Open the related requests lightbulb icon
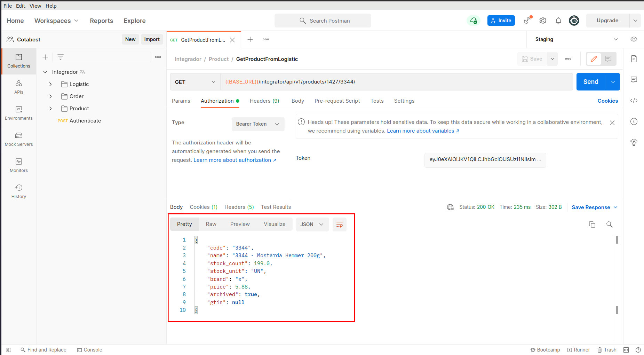The width and height of the screenshot is (644, 355). 634,142
